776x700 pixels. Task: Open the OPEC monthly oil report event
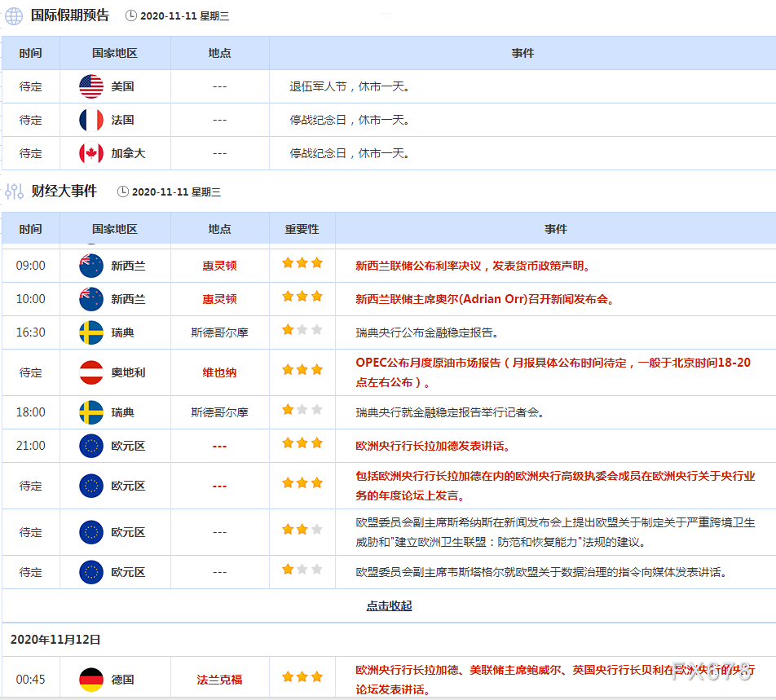[x=553, y=372]
